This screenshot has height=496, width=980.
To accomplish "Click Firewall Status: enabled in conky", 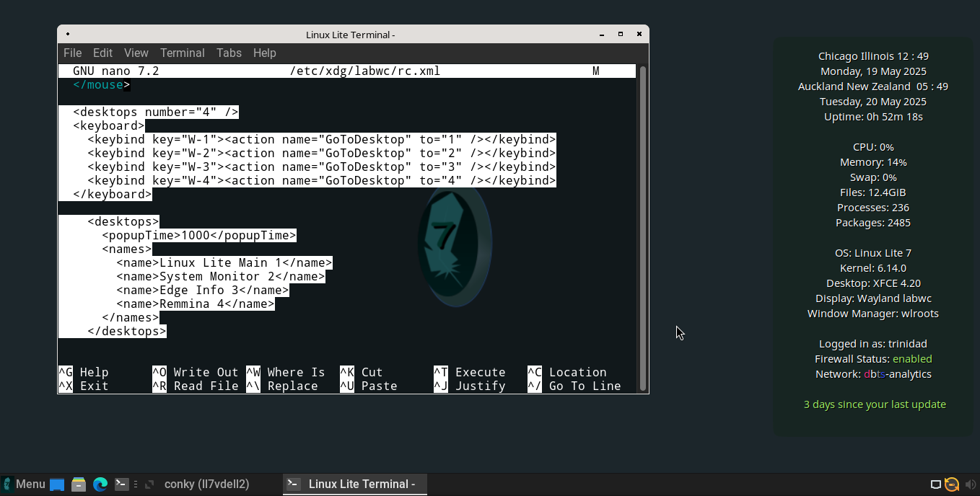I will (873, 359).
